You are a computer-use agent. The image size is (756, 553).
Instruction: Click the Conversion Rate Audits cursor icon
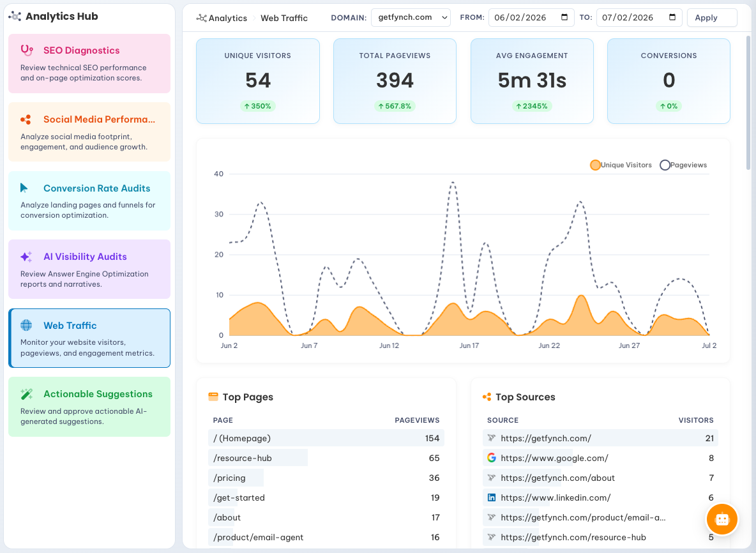(24, 188)
